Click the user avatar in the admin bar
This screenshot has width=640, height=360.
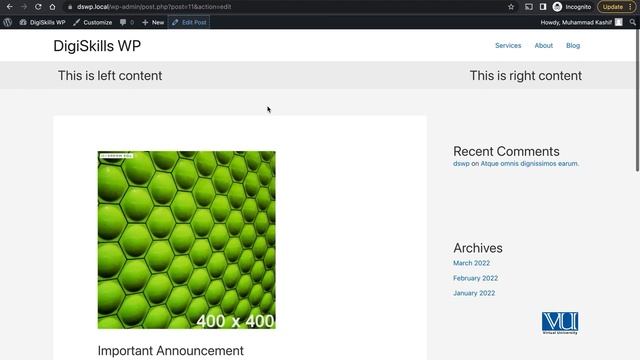(619, 22)
